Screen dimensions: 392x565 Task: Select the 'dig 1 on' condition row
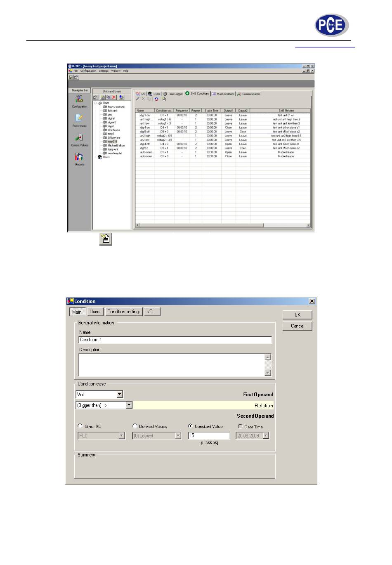click(x=223, y=115)
